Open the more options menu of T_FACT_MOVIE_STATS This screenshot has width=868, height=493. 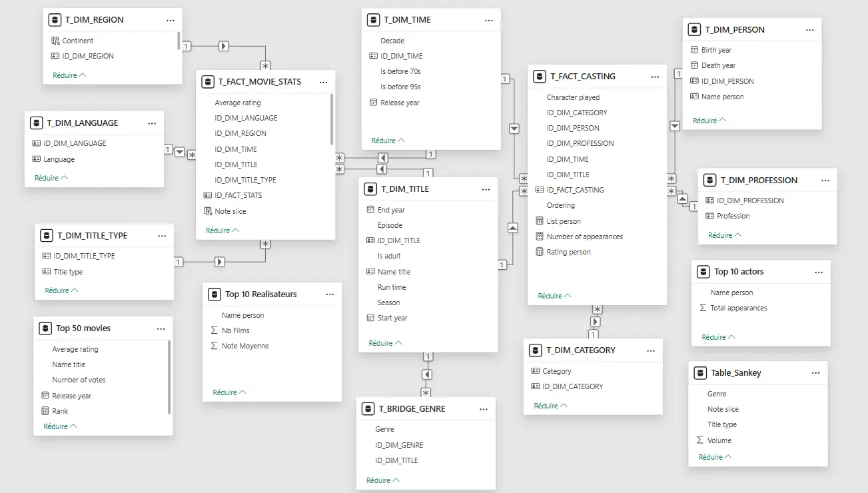[324, 81]
